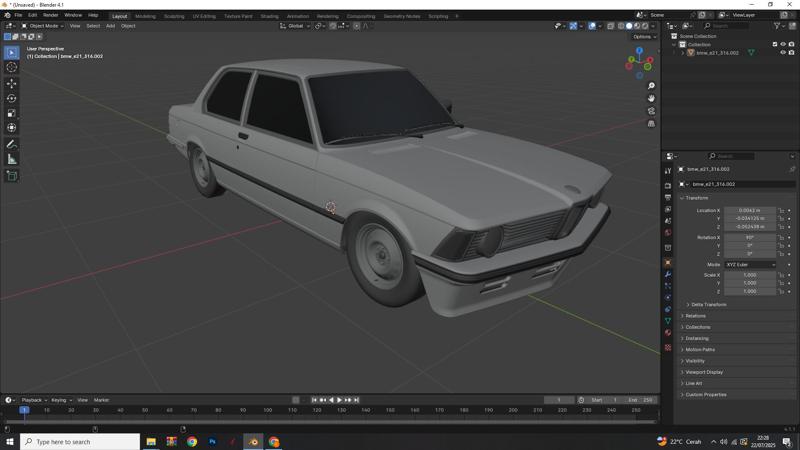Toggle Collection exclude checkbox

774,44
